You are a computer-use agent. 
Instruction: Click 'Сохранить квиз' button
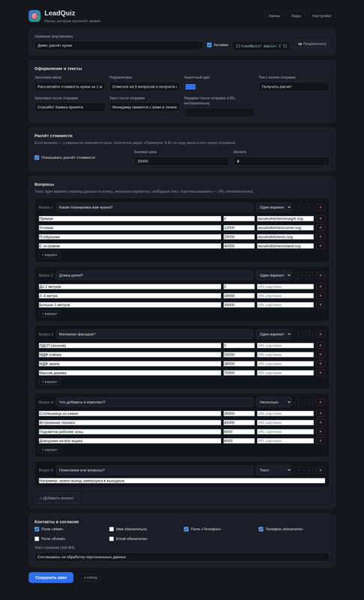[51, 577]
